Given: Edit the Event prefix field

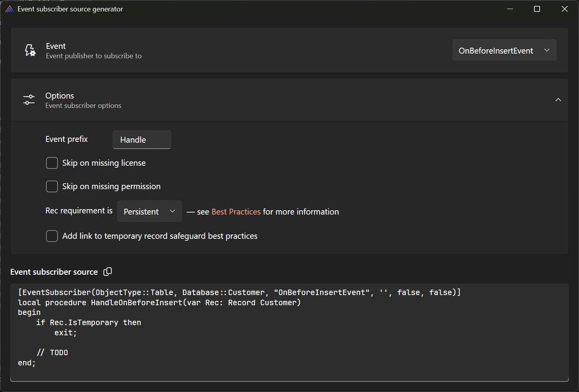Looking at the screenshot, I should 142,140.
